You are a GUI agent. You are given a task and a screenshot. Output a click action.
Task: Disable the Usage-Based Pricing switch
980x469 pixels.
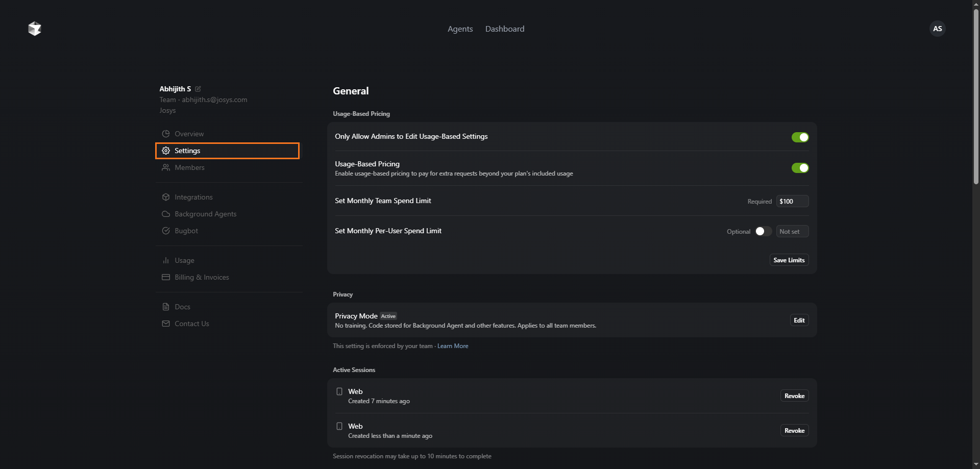coord(800,168)
